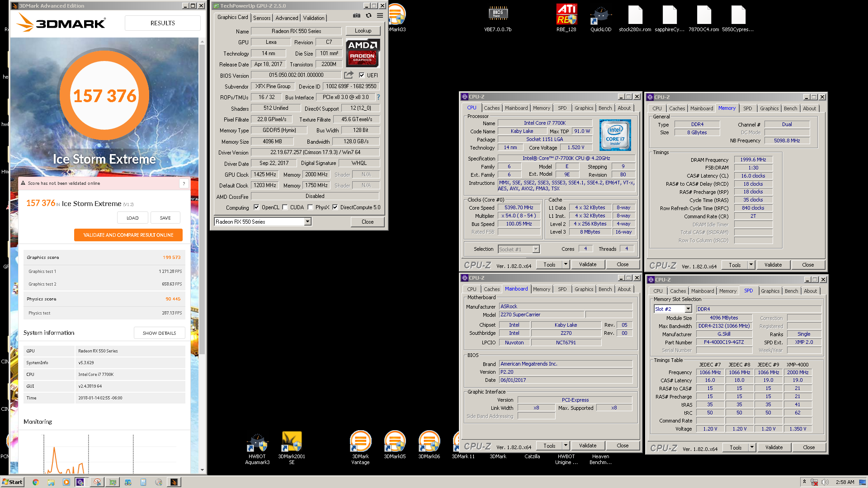Open Tools dropdown arrow in CPU-Z Memory window
Viewport: 868px width, 488px height.
tap(751, 265)
